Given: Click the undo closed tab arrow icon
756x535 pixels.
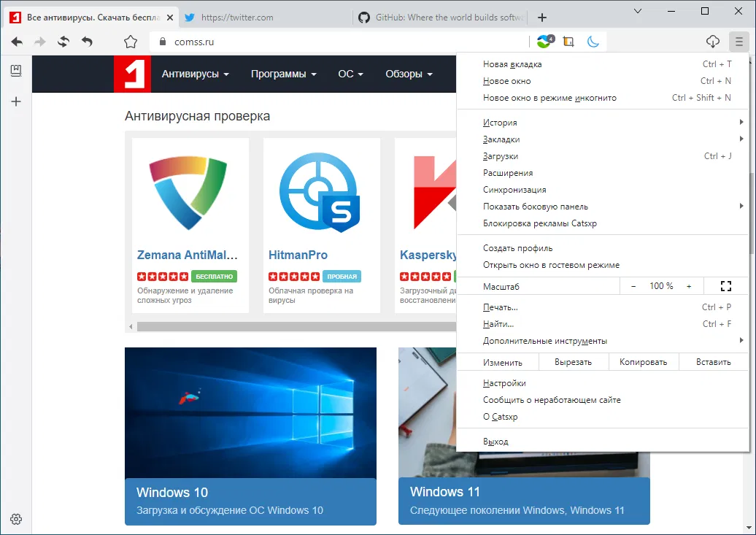Looking at the screenshot, I should point(87,42).
